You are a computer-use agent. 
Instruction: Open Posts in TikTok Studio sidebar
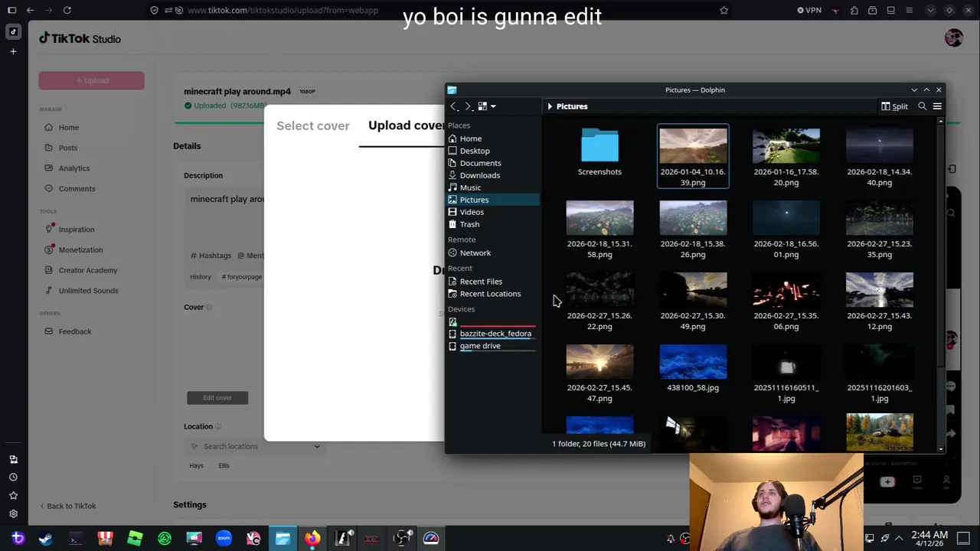point(68,148)
